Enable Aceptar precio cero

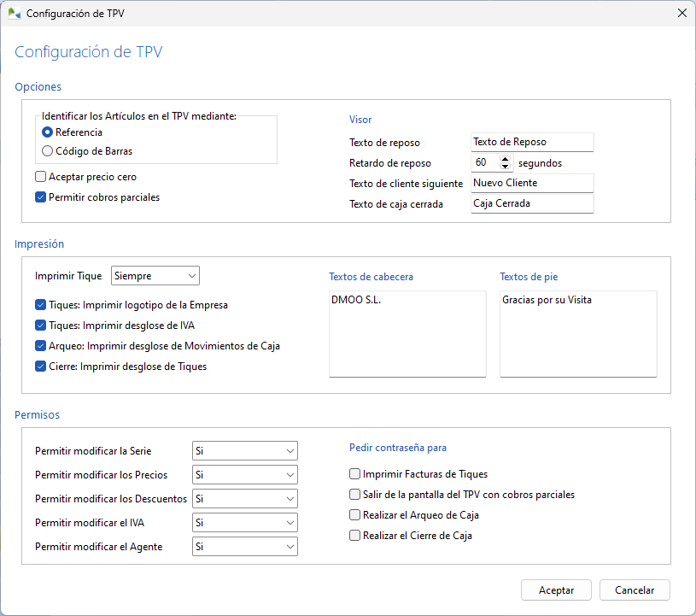point(38,177)
